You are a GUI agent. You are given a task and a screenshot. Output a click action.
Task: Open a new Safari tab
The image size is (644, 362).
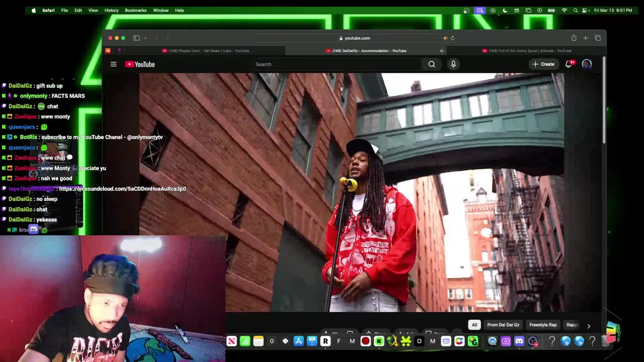585,38
